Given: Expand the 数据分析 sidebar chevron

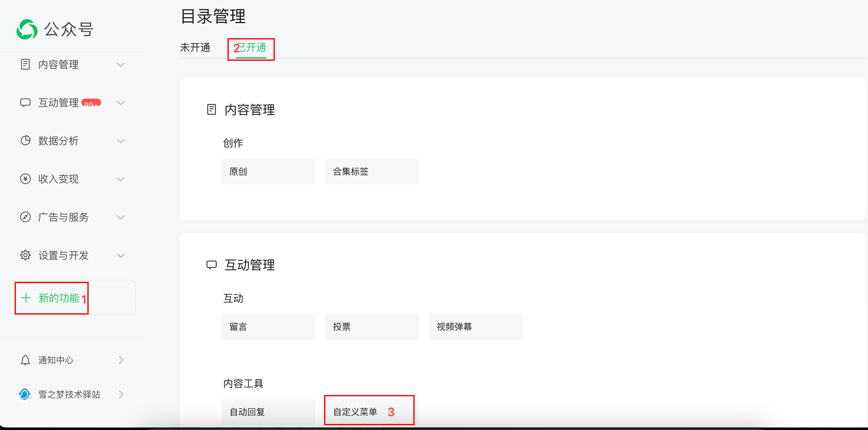Looking at the screenshot, I should click(121, 141).
